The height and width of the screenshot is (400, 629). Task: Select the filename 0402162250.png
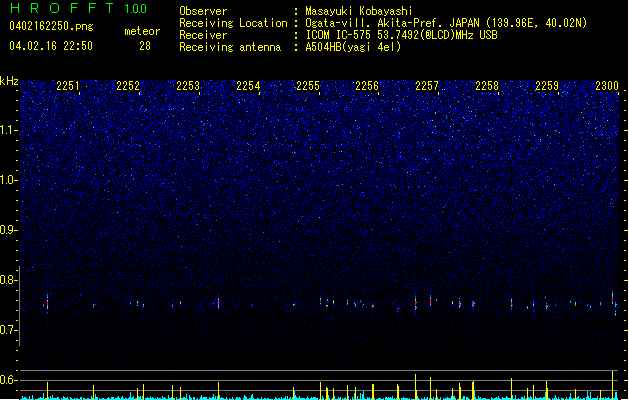pos(51,26)
